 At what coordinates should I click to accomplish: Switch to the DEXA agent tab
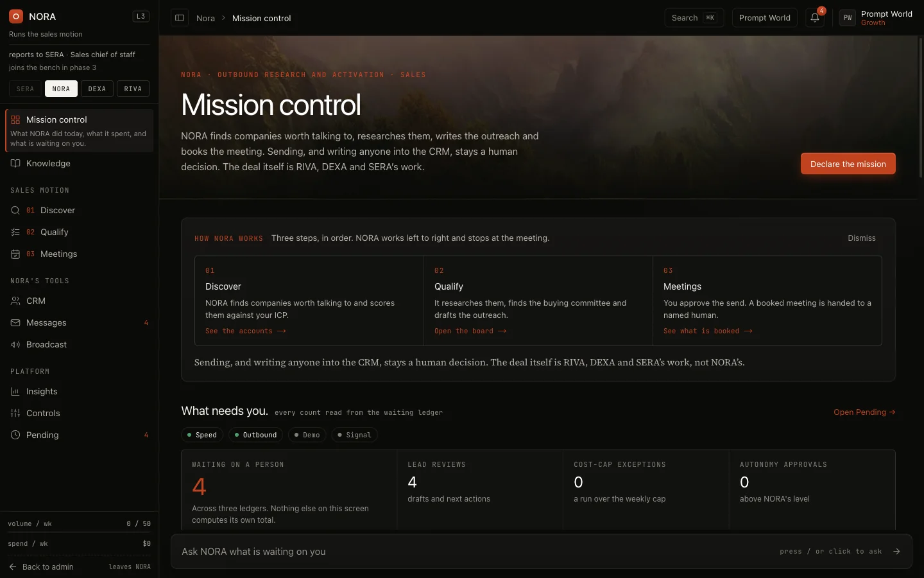[97, 89]
